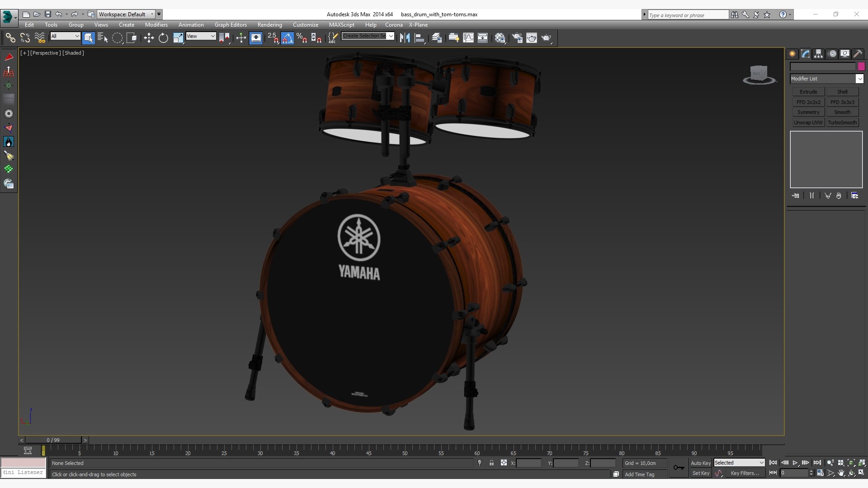Open Schematic View from toolbar

483,38
